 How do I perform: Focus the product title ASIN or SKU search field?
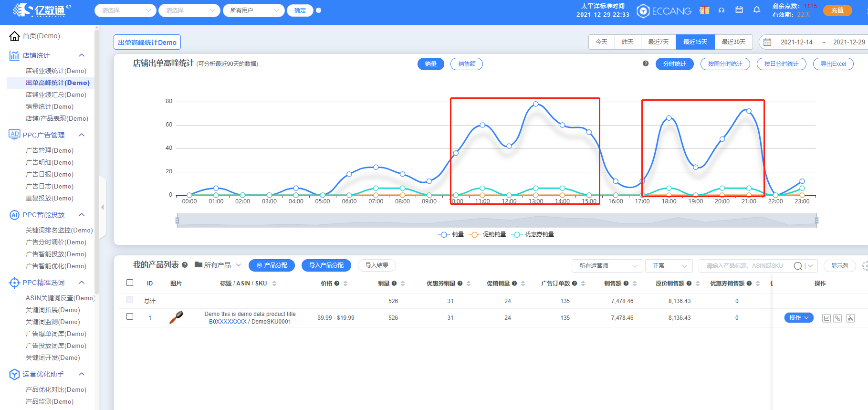[744, 266]
